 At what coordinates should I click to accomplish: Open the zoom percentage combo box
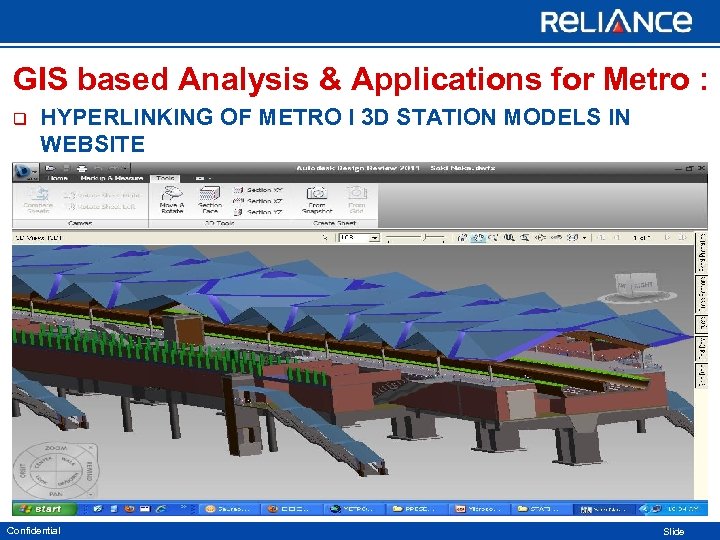(359, 238)
